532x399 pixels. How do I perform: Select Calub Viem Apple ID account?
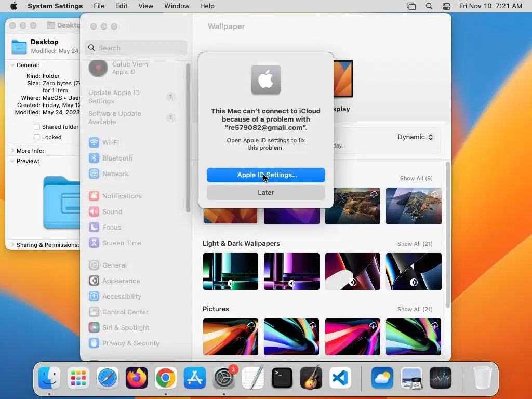coord(119,68)
